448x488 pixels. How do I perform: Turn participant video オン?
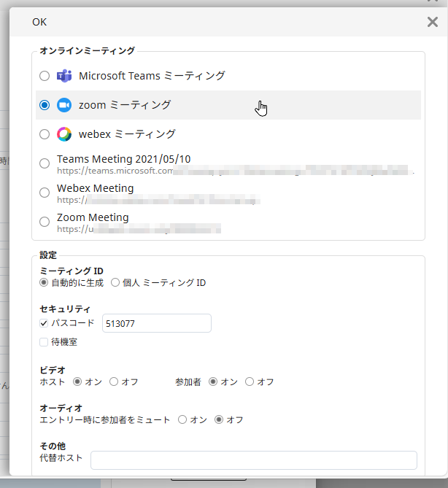pyautogui.click(x=213, y=382)
